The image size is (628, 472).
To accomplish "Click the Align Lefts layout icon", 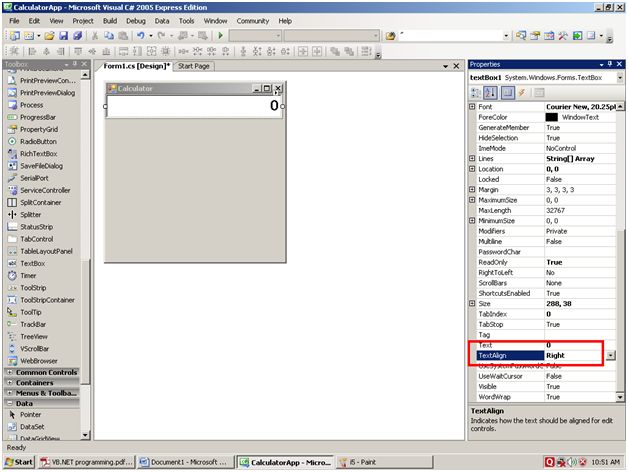I will (x=32, y=51).
